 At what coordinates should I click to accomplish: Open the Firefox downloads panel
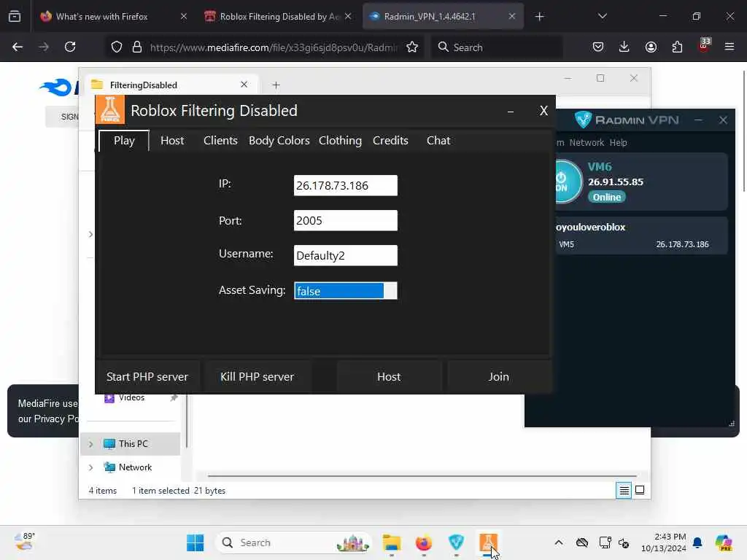tap(624, 47)
